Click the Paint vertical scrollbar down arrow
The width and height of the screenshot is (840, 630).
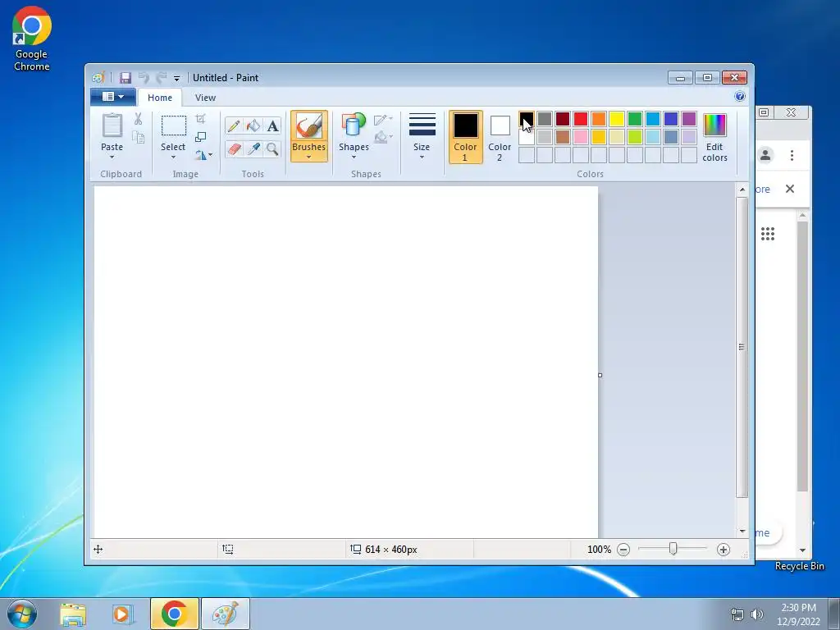click(742, 531)
